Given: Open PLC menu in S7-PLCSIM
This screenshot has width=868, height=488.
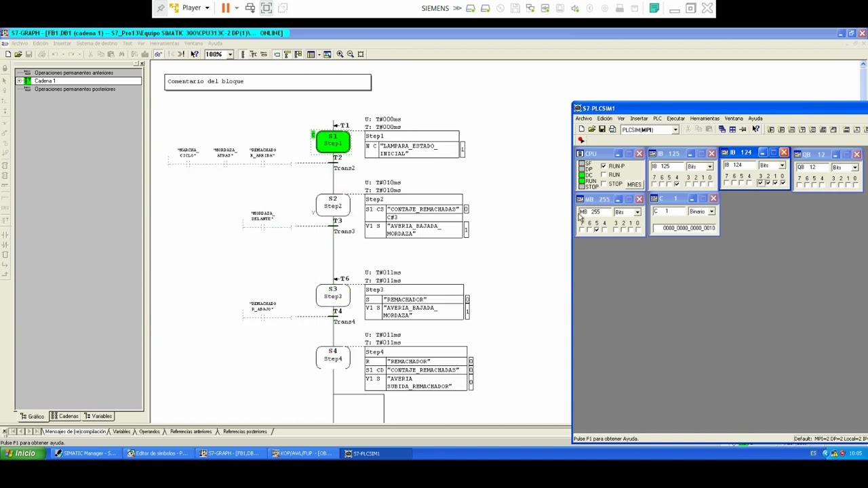Looking at the screenshot, I should (x=657, y=119).
